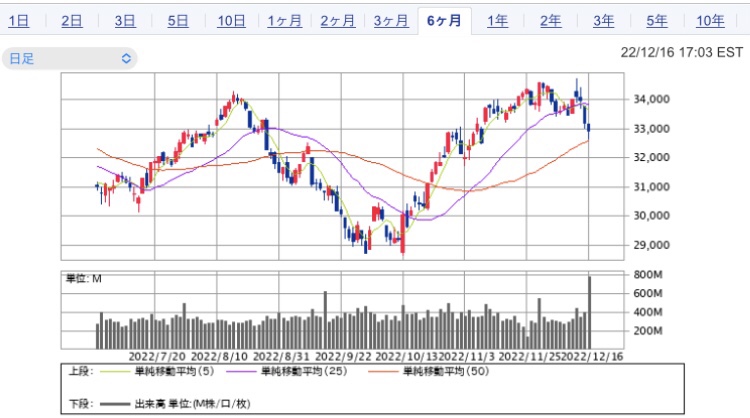750x418 pixels.
Task: Show the 10日 chart range
Action: point(232,21)
